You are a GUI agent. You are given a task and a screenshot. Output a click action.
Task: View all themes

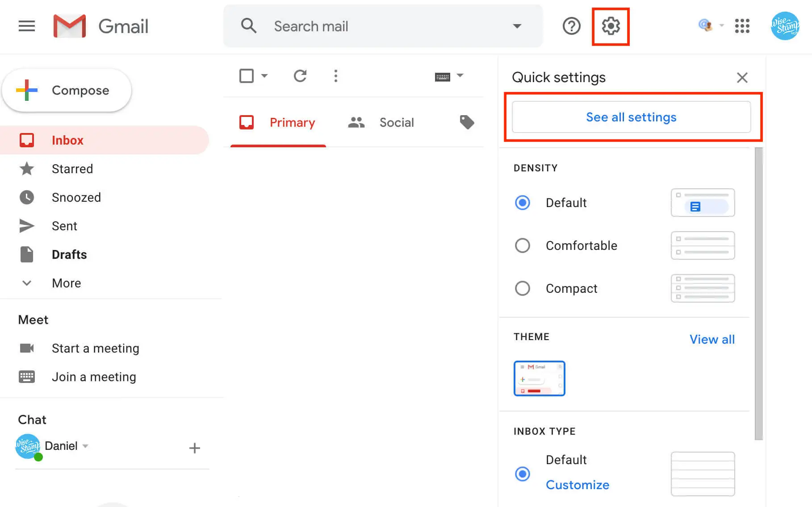pos(712,339)
